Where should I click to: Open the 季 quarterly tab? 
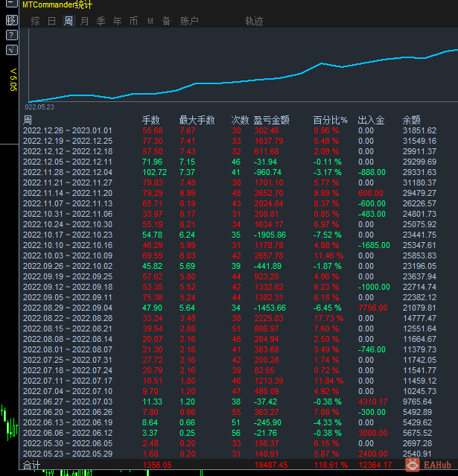(101, 21)
